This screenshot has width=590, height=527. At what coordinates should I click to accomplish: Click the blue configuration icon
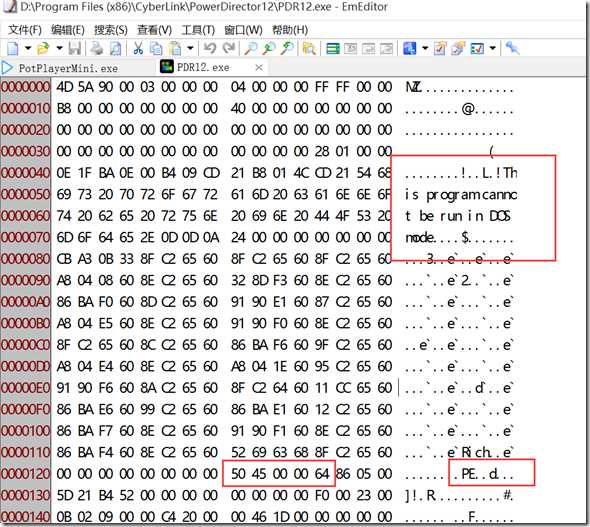[410, 48]
